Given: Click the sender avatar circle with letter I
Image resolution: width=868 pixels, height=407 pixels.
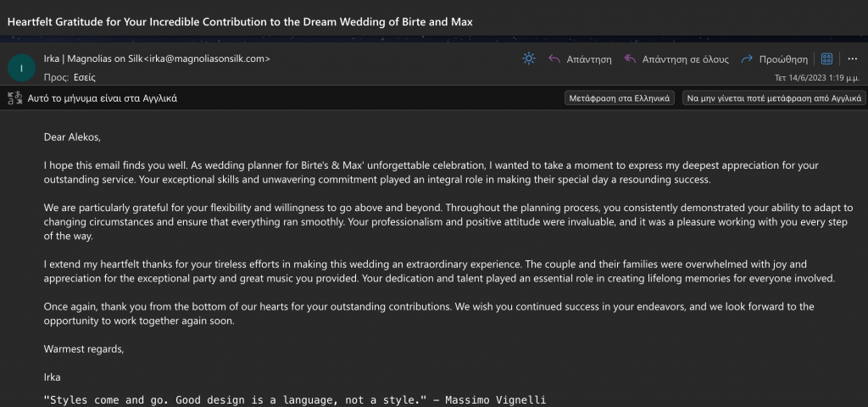Looking at the screenshot, I should (21, 68).
